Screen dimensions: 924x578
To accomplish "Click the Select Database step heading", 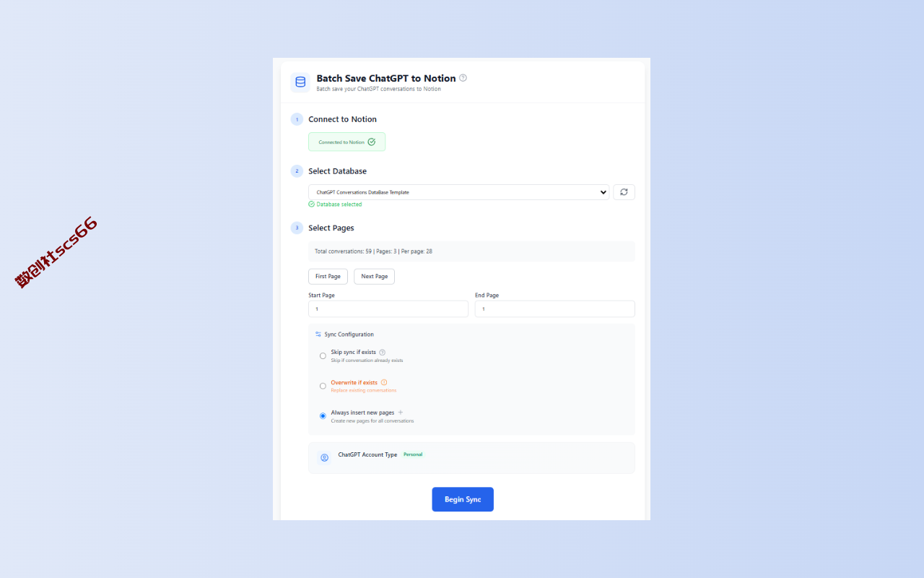I will click(x=337, y=171).
